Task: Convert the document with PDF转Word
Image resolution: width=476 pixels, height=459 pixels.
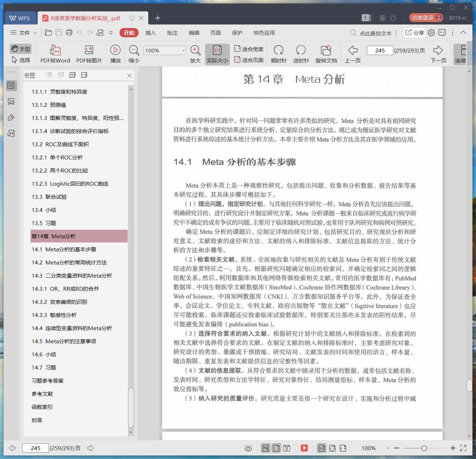Action: click(x=55, y=54)
